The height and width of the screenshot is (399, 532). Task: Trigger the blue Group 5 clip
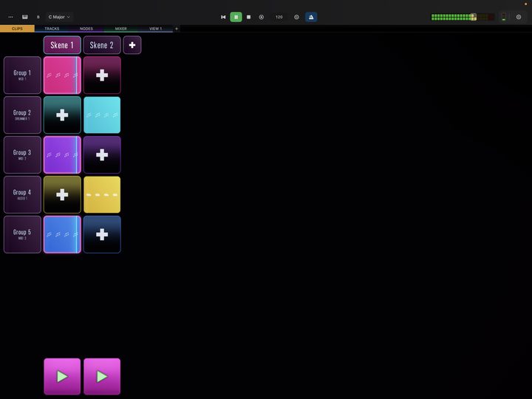pos(62,234)
